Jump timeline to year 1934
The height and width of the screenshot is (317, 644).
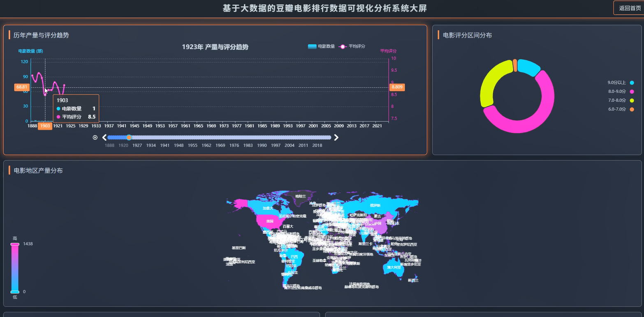[151, 145]
